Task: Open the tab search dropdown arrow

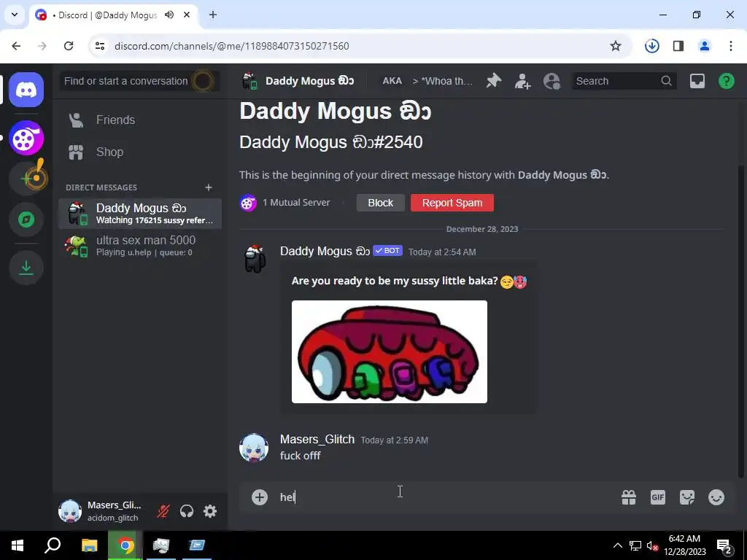Action: (15, 15)
